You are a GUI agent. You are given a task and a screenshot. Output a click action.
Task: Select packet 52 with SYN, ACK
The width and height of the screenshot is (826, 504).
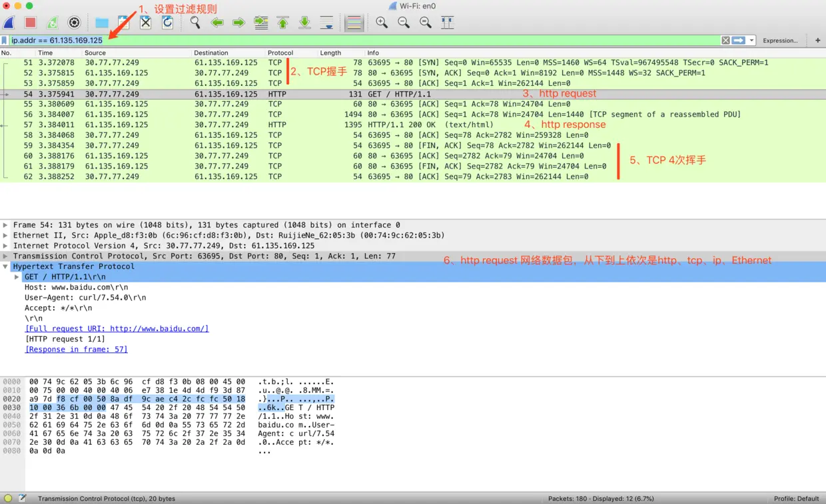pos(413,73)
